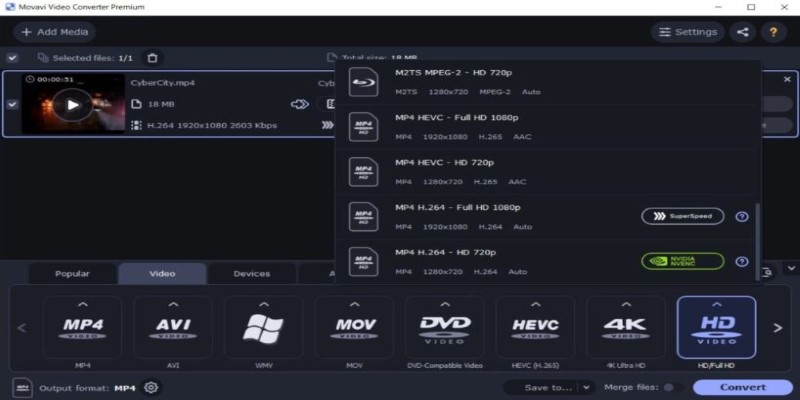Screen dimensions: 800x400
Task: Delete selected files with trash icon
Action: (151, 58)
